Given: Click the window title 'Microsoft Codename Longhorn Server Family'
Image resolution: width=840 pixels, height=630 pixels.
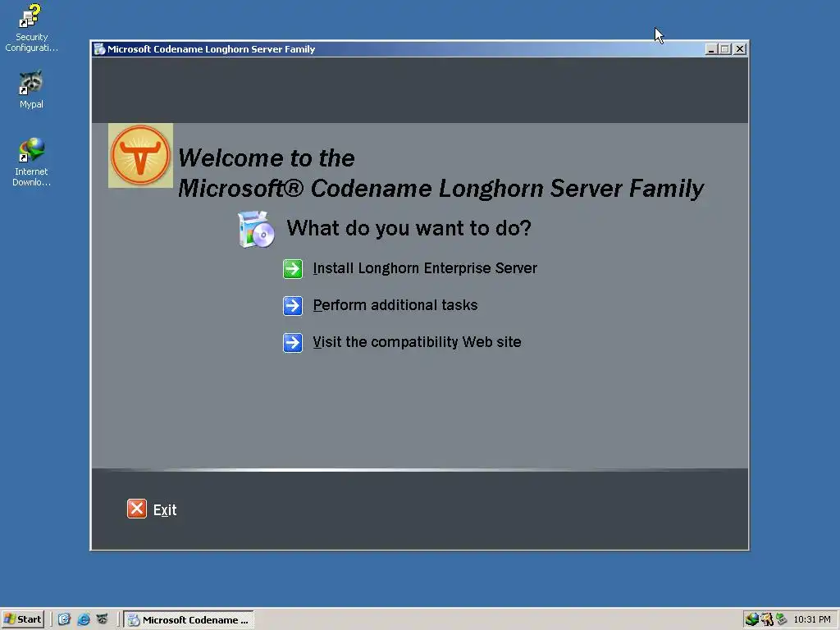Looking at the screenshot, I should pyautogui.click(x=211, y=49).
